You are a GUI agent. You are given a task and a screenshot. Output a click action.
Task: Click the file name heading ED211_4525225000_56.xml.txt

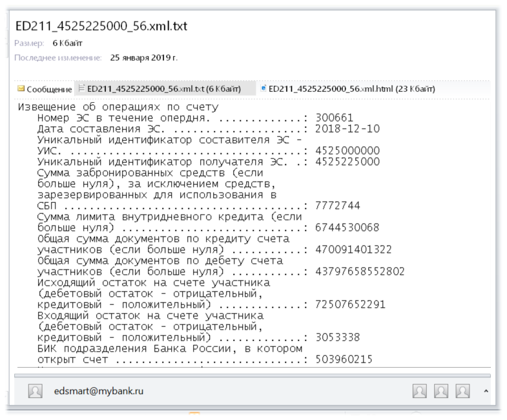pos(101,25)
